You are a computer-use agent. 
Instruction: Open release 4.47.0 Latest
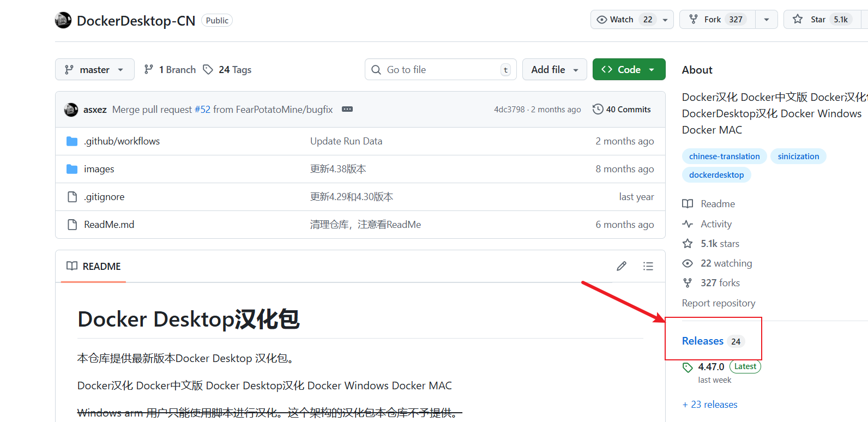click(722, 367)
